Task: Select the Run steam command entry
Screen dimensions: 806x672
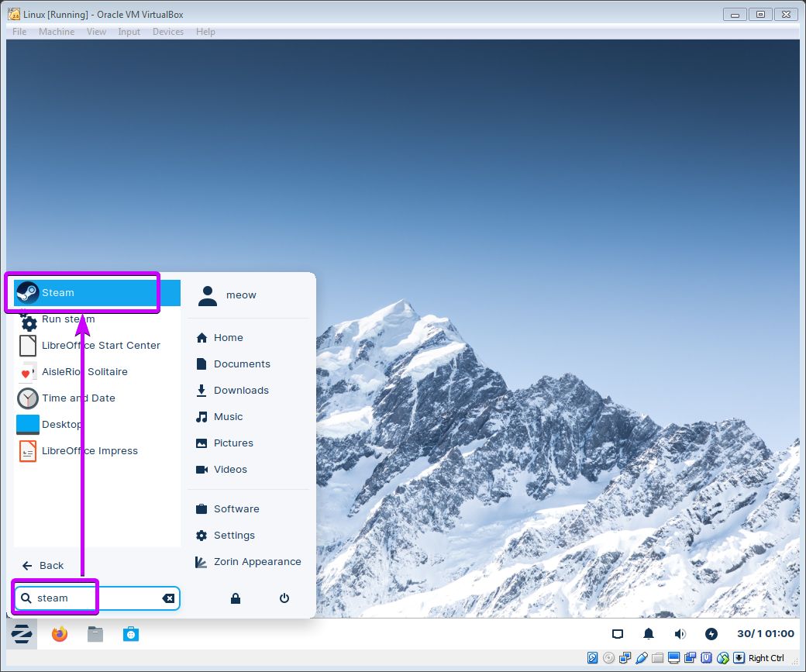Action: (97, 319)
